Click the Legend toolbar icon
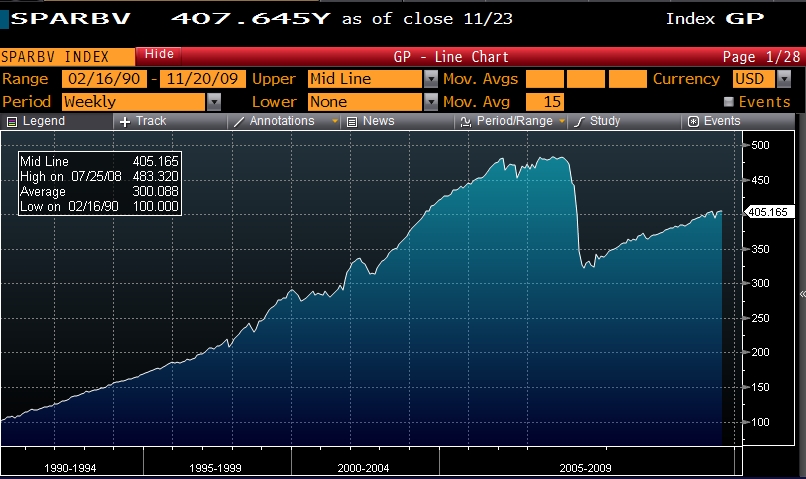The height and width of the screenshot is (479, 806). 12,121
